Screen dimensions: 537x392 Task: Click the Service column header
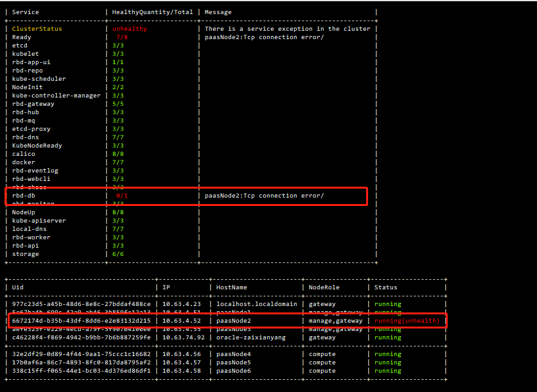25,12
